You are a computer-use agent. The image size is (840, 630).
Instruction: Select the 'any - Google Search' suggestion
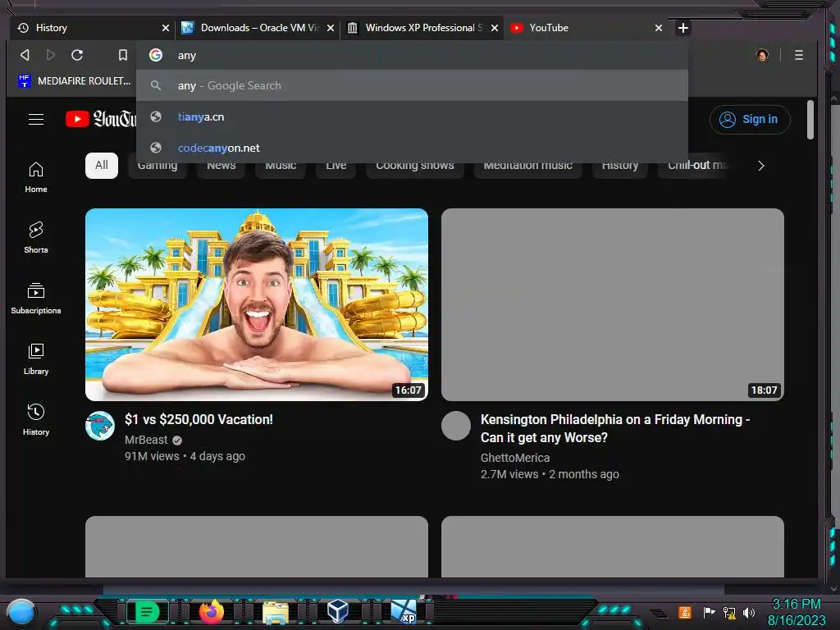click(412, 85)
